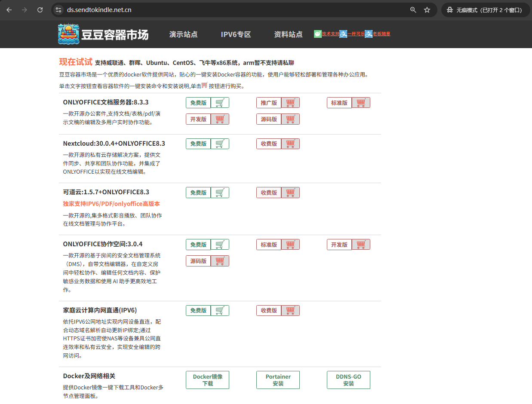The width and height of the screenshot is (532, 404).
Task: Select 收费版 for Nextcloud
Action: pyautogui.click(x=269, y=144)
